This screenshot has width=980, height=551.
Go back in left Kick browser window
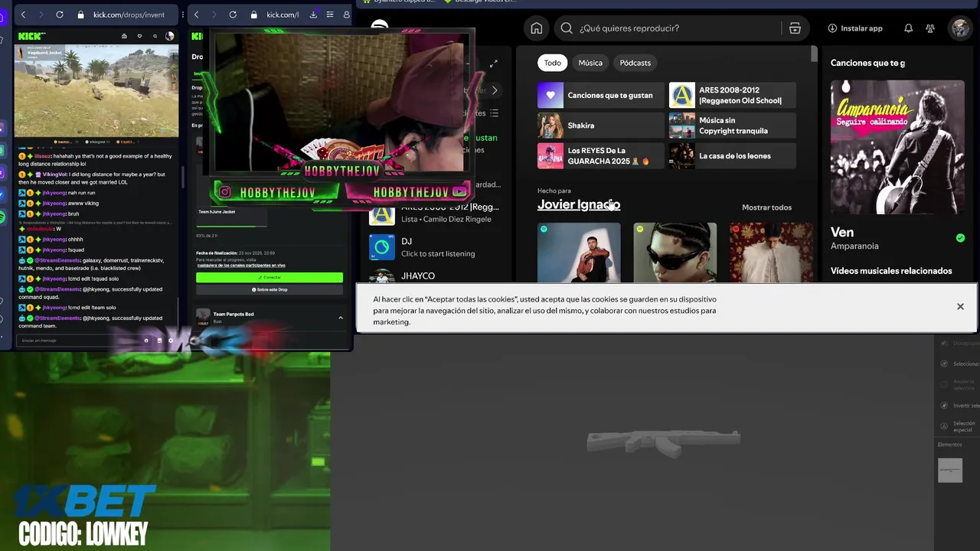pyautogui.click(x=23, y=15)
